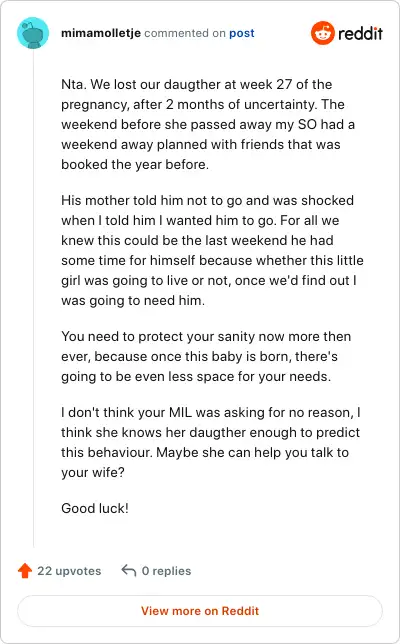The image size is (400, 644).
Task: Click the paragraph starting "I don't think your MIL"
Action: click(211, 442)
